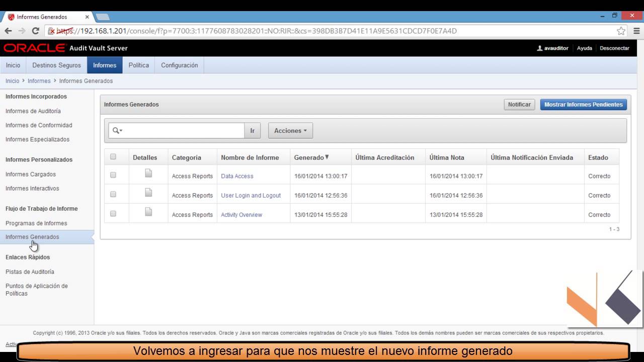
Task: Click Última Notificación Enviada column header
Action: (x=532, y=157)
